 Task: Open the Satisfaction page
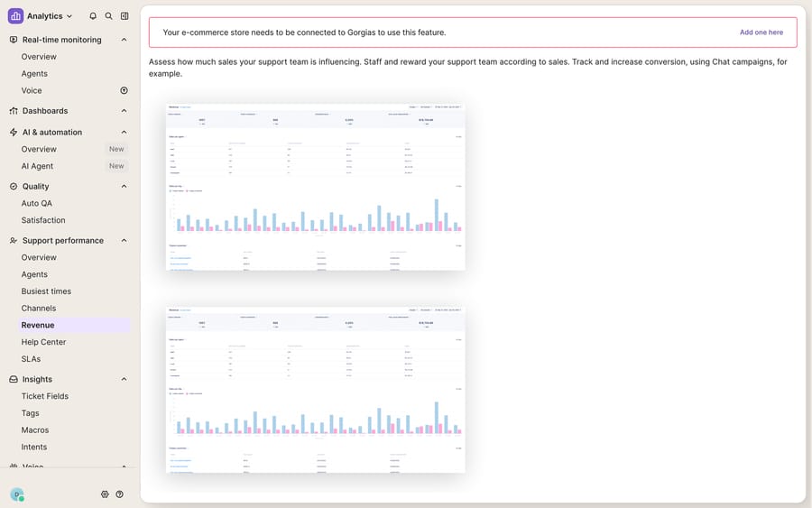coord(43,220)
